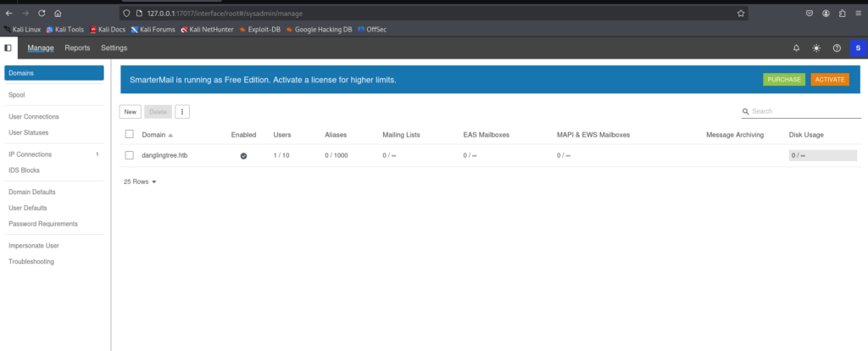This screenshot has height=351, width=868.
Task: Click the green PURCHASE button
Action: [x=784, y=80]
